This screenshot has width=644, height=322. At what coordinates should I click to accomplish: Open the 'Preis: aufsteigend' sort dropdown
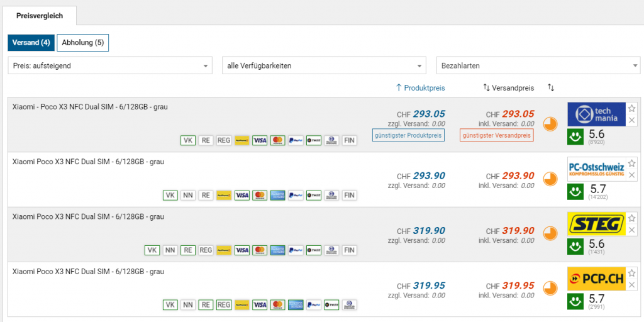(111, 65)
